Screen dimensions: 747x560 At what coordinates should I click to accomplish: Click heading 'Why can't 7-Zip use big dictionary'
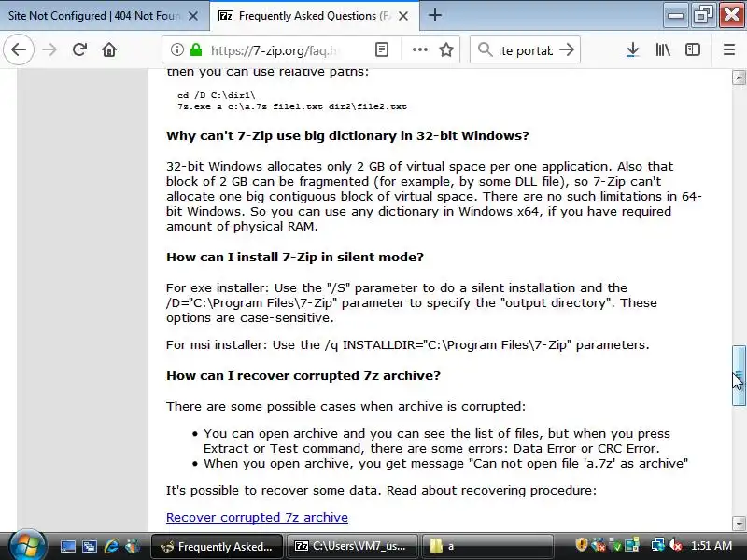click(x=347, y=135)
